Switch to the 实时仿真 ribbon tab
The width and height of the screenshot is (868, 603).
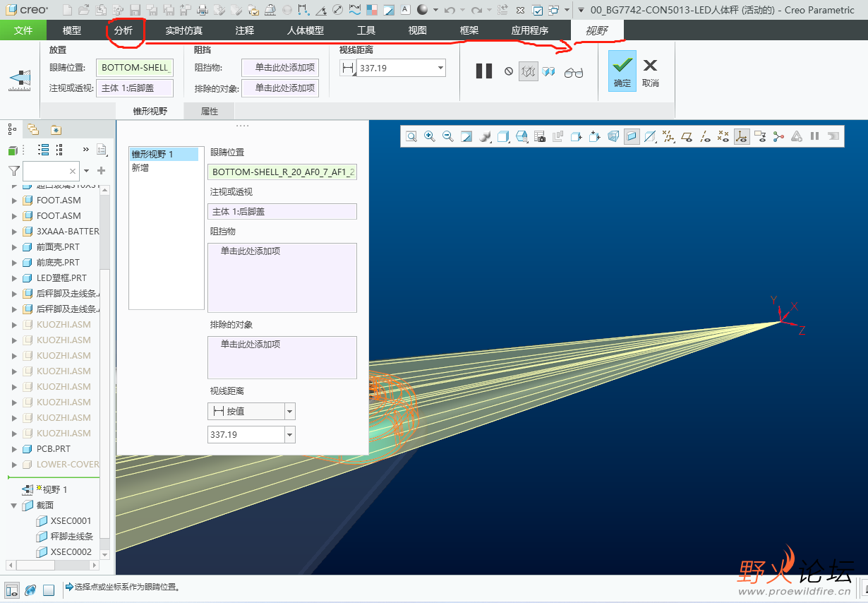coord(184,30)
